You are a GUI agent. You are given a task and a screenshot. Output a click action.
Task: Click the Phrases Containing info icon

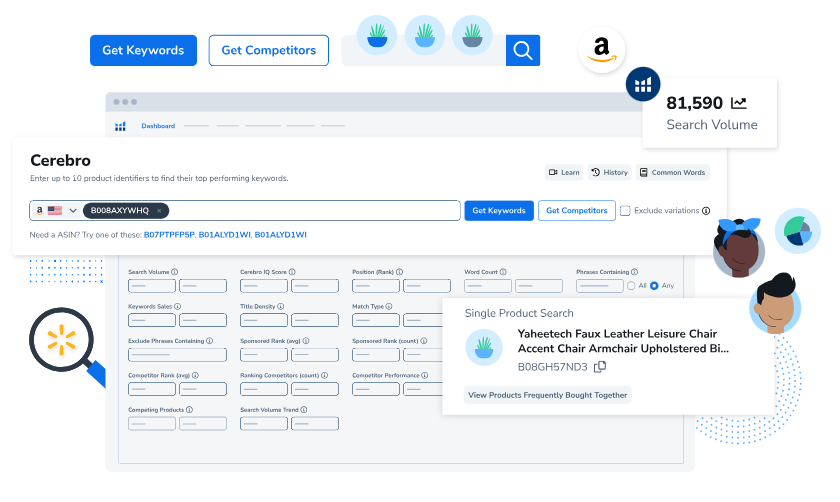[634, 272]
